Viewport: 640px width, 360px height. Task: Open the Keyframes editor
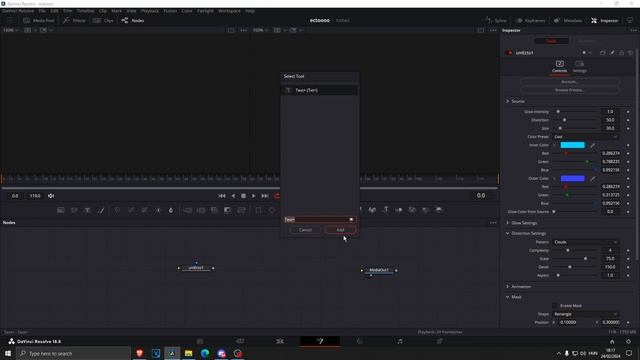530,20
